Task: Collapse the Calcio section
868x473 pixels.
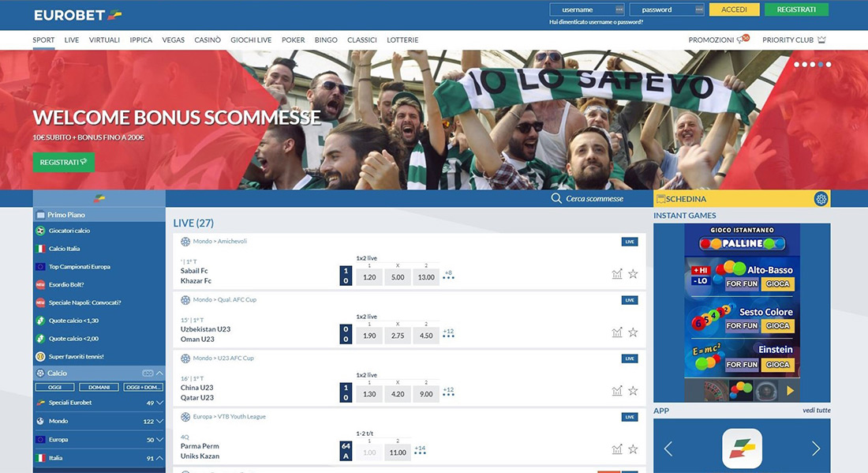Action: pyautogui.click(x=159, y=374)
